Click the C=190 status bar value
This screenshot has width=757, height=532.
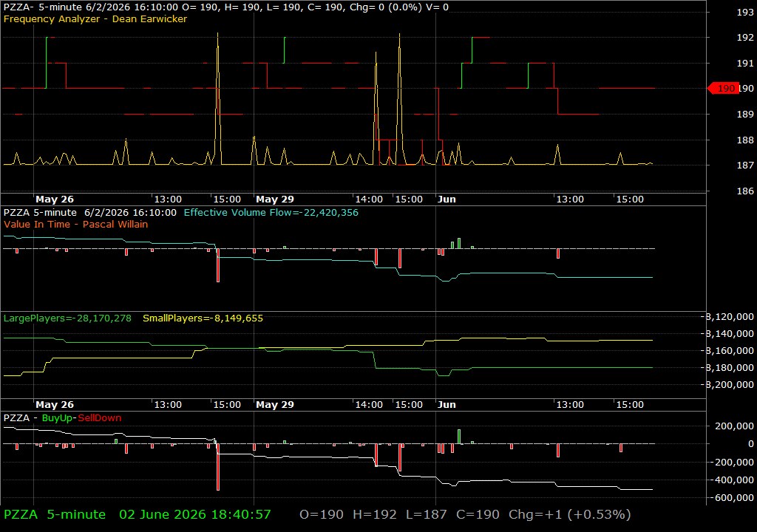(478, 514)
